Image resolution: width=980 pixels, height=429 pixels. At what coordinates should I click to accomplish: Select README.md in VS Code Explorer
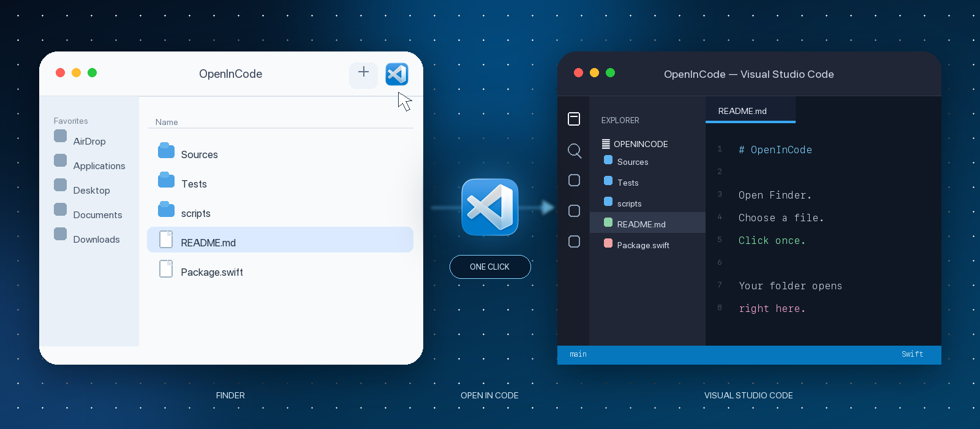(647, 222)
